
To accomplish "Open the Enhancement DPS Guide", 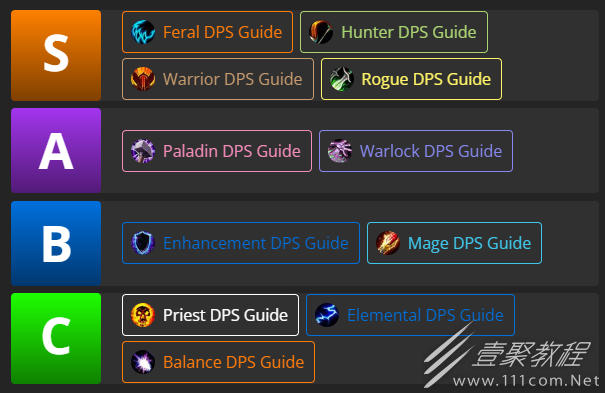I will 241,243.
